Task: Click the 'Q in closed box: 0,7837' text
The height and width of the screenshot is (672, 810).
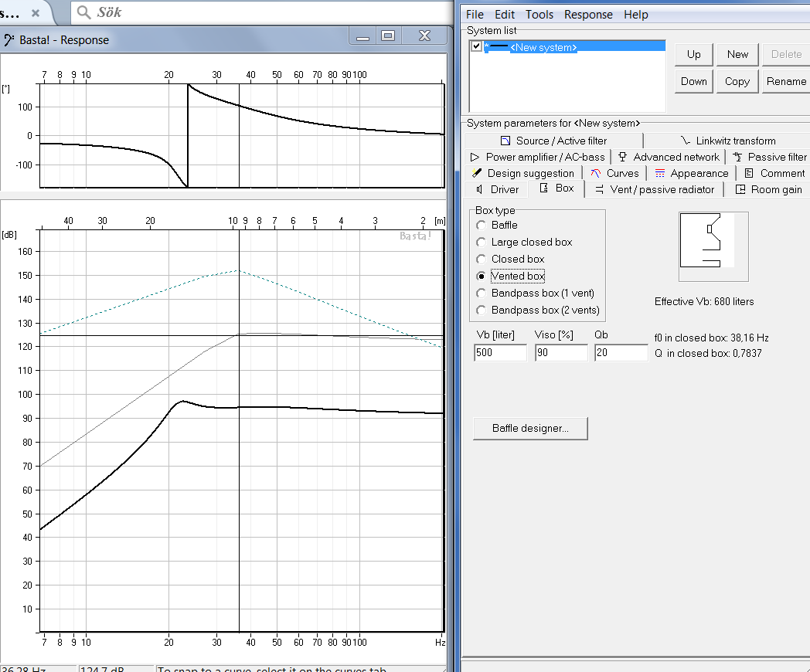Action: point(708,353)
